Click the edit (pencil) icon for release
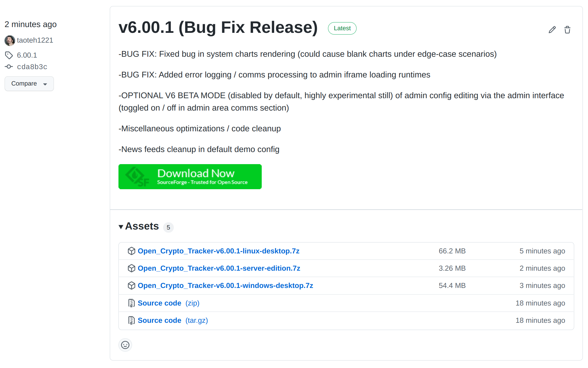Image resolution: width=588 pixels, height=368 pixels. click(552, 30)
